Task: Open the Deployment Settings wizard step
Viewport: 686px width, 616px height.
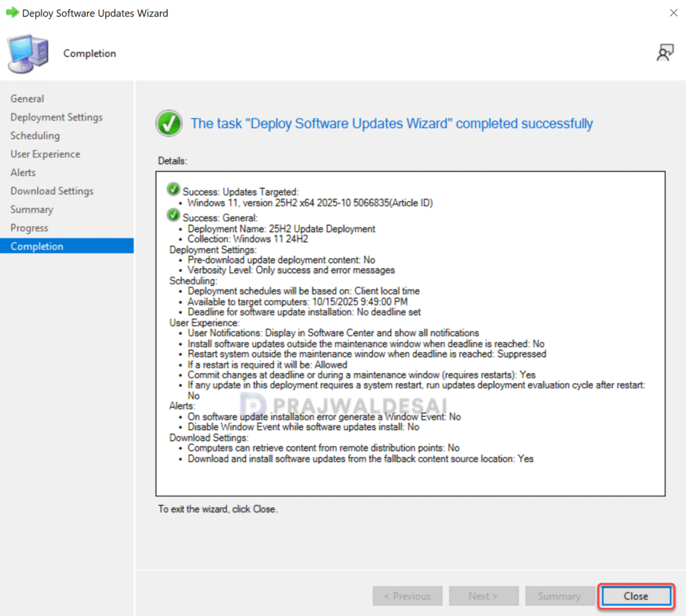Action: [x=56, y=117]
